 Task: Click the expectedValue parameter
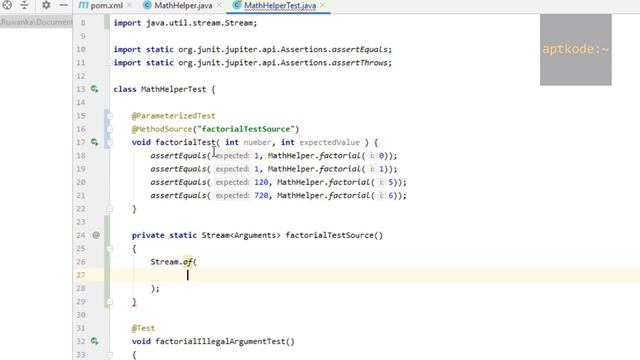(330, 142)
